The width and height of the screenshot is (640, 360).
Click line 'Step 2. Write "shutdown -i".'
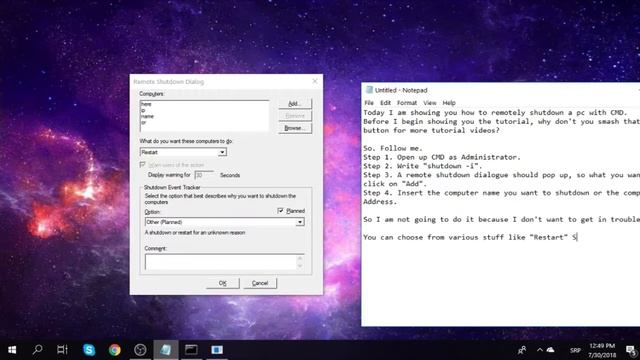click(x=422, y=166)
